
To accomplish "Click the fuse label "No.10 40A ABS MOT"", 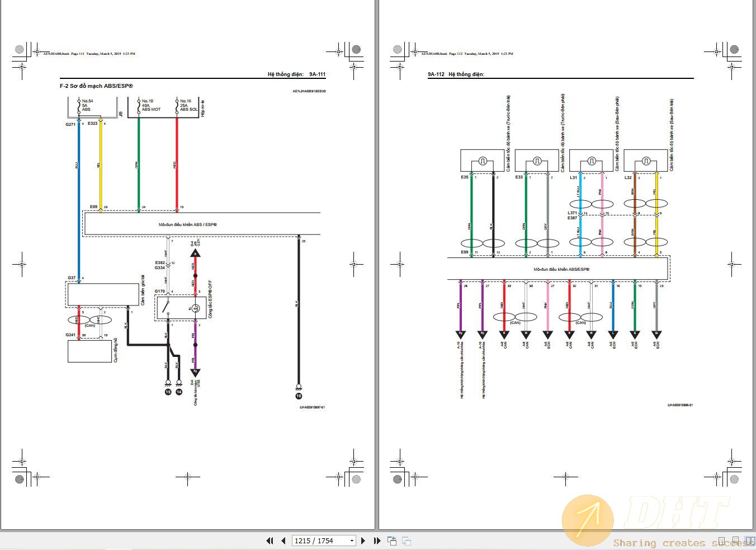I will [x=151, y=105].
